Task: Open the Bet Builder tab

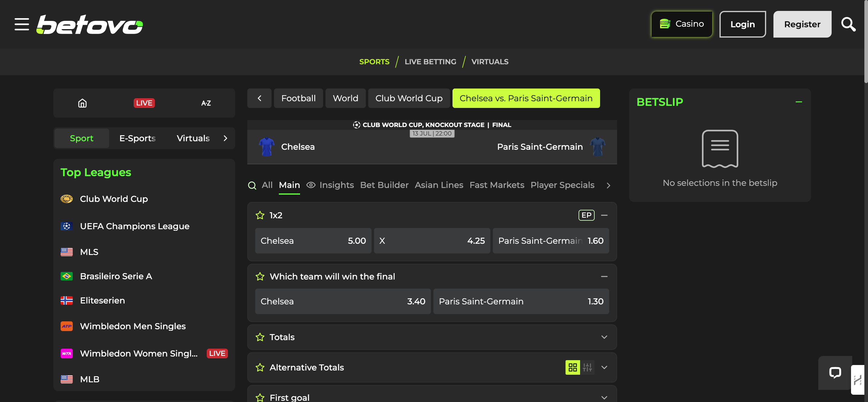Action: (384, 185)
